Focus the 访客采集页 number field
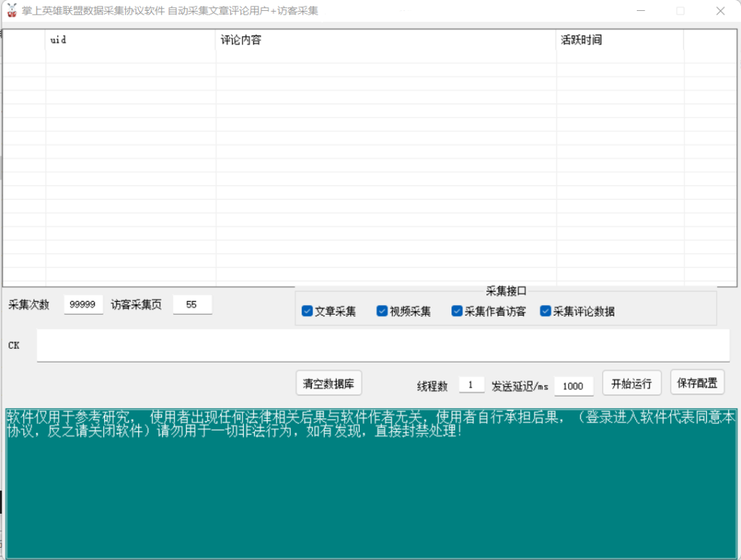The width and height of the screenshot is (741, 560). click(192, 305)
